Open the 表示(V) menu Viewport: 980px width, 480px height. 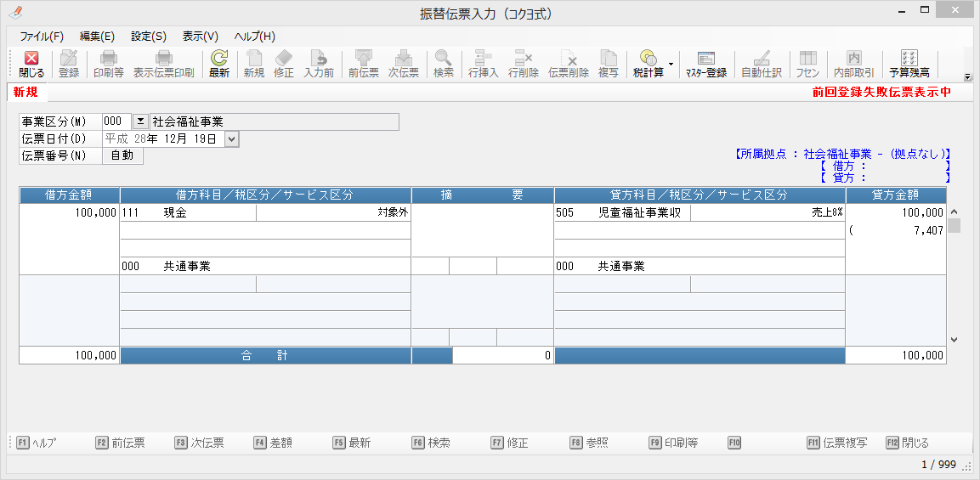coord(201,37)
